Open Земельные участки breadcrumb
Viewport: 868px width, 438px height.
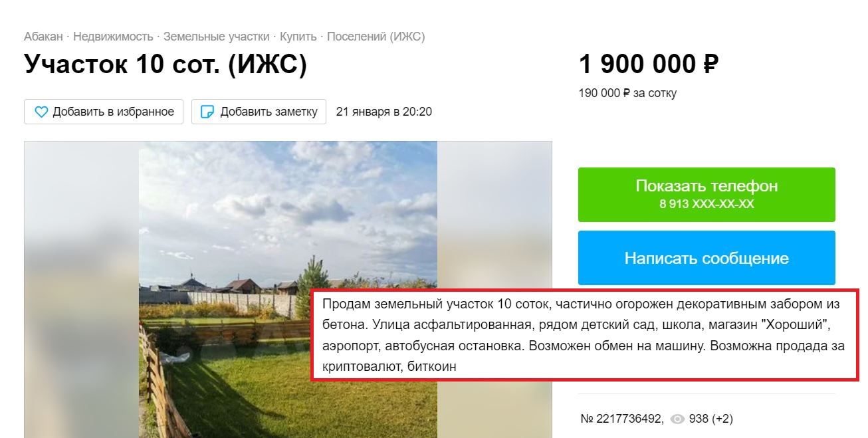(x=217, y=37)
